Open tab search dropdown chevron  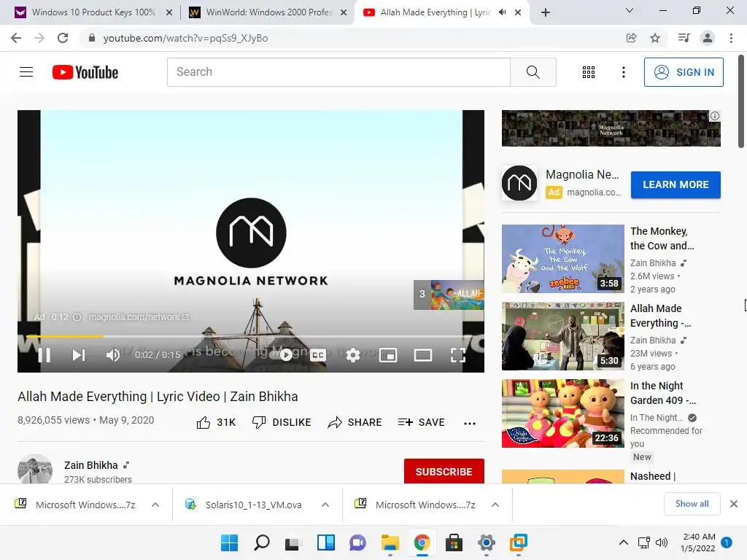click(630, 10)
